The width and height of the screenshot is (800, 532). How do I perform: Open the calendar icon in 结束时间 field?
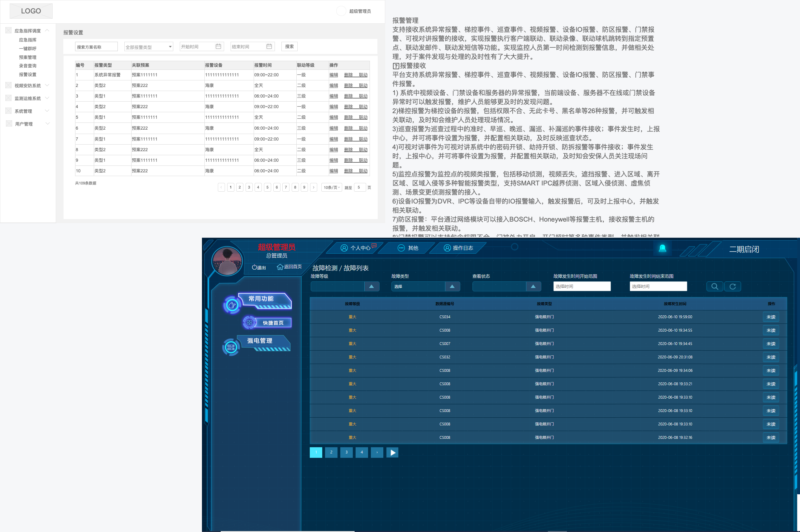click(x=269, y=46)
